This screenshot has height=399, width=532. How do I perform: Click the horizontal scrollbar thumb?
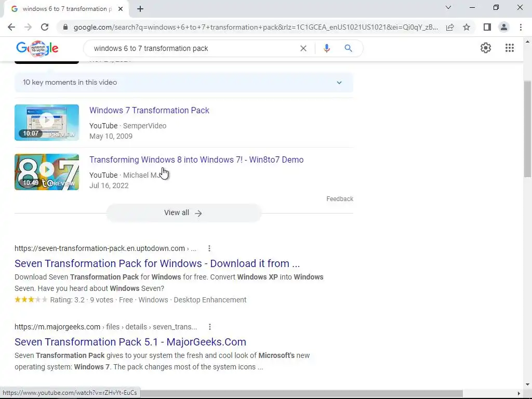301,393
